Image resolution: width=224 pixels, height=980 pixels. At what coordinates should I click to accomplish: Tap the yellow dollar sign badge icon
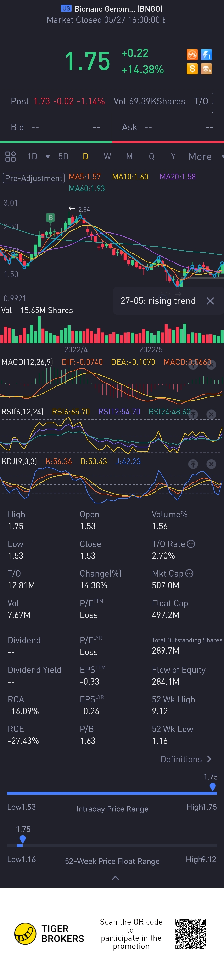[192, 69]
